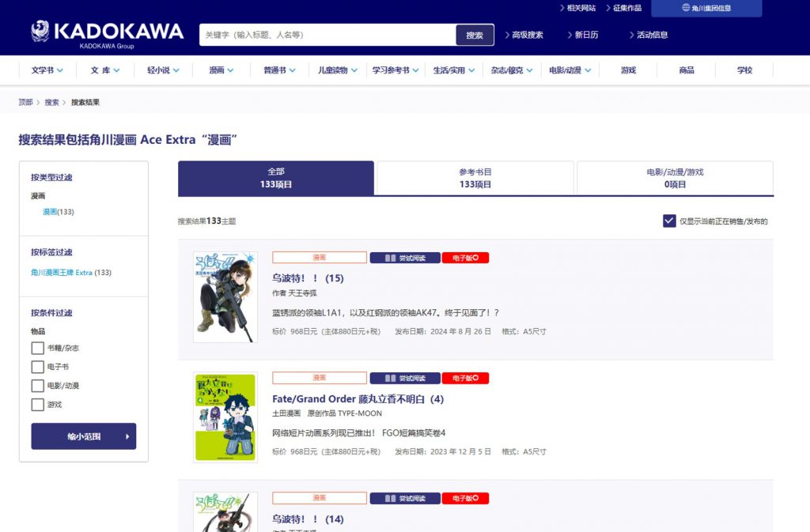
Task: Click the 发布日期 2024 年 8 月 26 日 text
Action: click(x=443, y=331)
